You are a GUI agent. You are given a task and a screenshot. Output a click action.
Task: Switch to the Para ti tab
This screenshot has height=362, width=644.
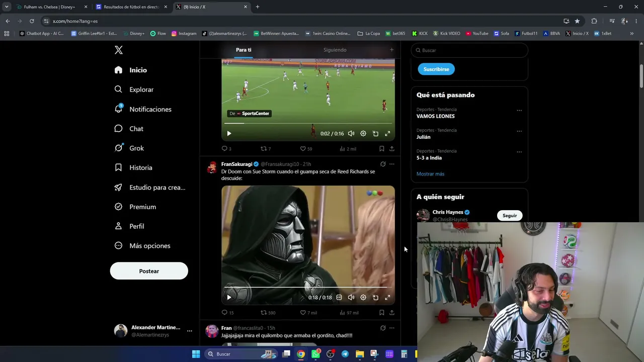244,50
